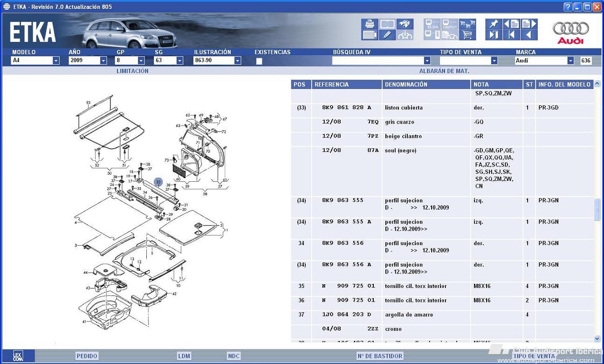This screenshot has height=364, width=604.
Task: Click the empty frame icon beside the printer
Action: click(x=387, y=24)
